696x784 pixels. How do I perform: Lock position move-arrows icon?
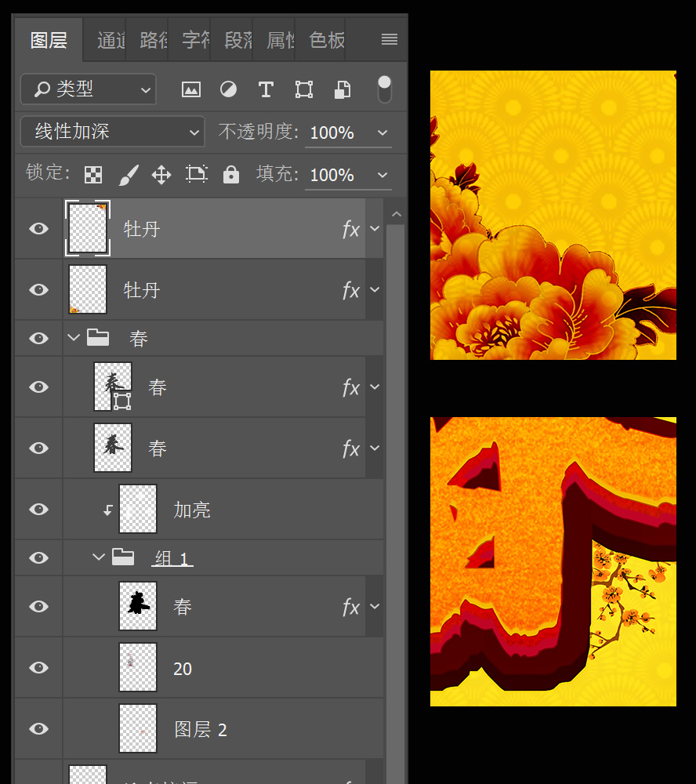[x=161, y=175]
